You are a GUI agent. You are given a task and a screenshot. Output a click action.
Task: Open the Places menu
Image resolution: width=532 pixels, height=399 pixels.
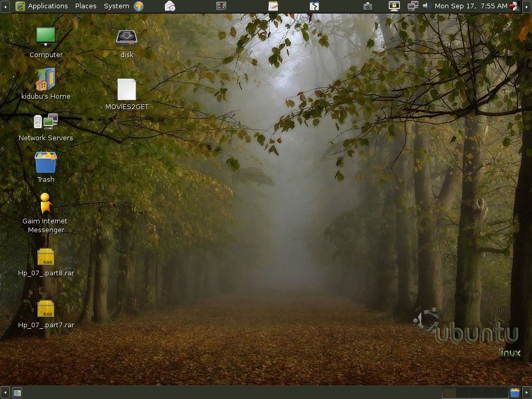[x=86, y=6]
